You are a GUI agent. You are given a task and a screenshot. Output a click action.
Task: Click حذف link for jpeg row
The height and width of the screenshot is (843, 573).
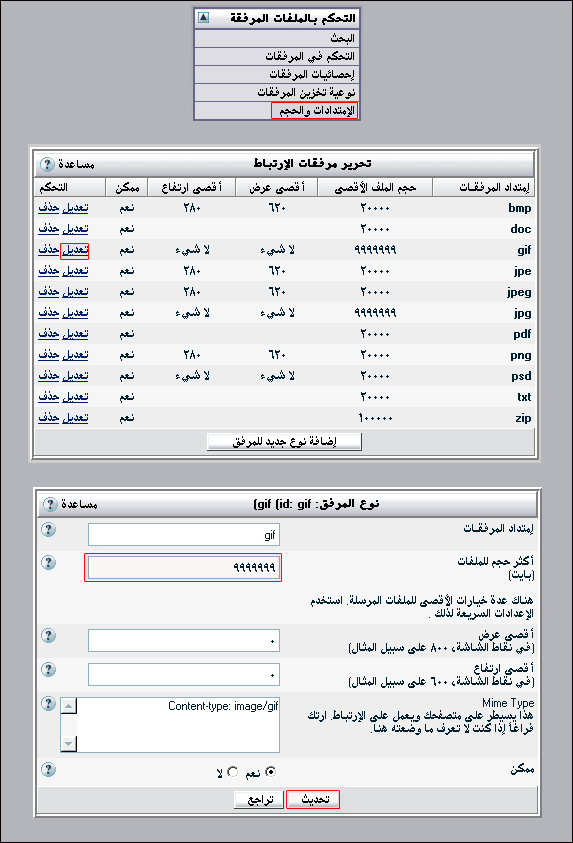point(48,291)
